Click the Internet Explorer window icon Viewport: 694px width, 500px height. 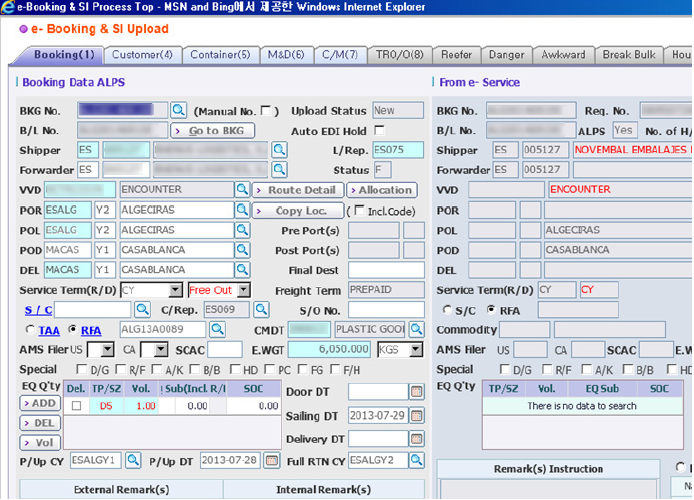pos(8,7)
